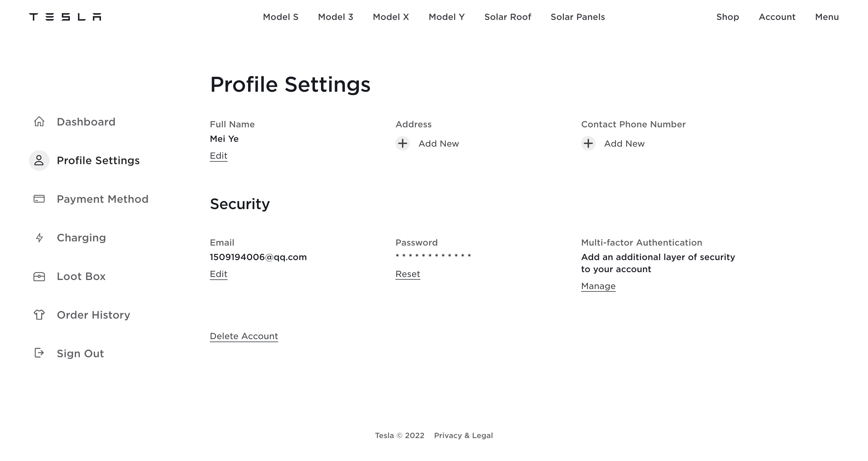The width and height of the screenshot is (868, 461).
Task: Click the plus icon under Address
Action: point(403,143)
